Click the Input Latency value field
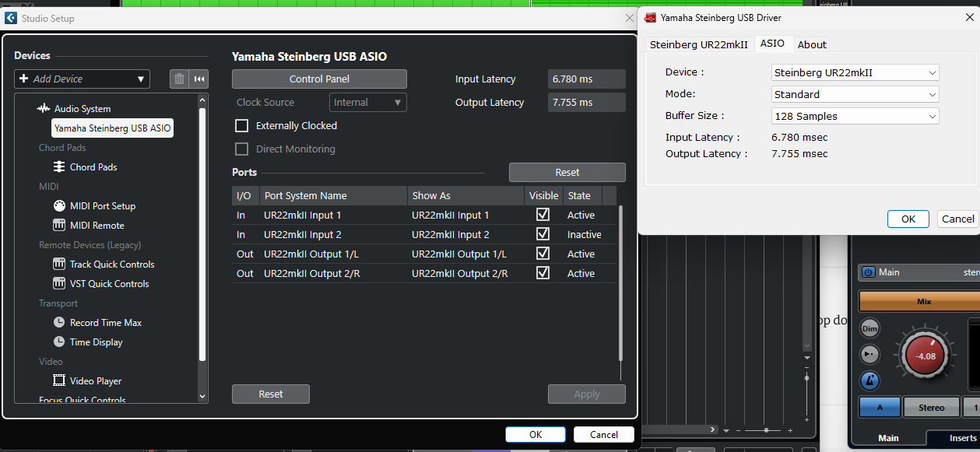Image resolution: width=980 pixels, height=452 pixels. coord(587,79)
